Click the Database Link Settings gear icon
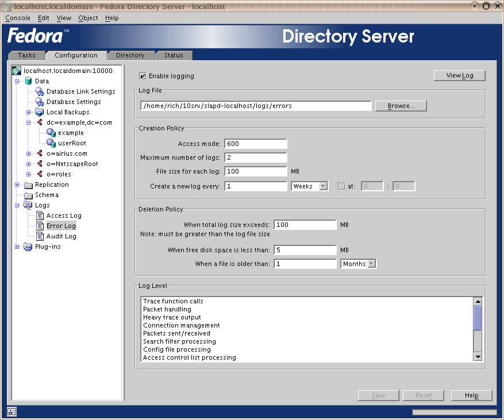 (x=39, y=91)
